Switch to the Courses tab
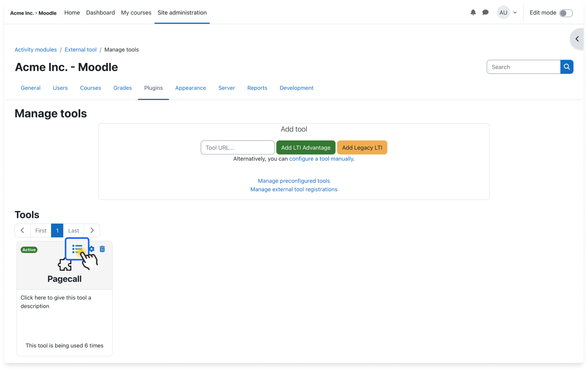 90,88
